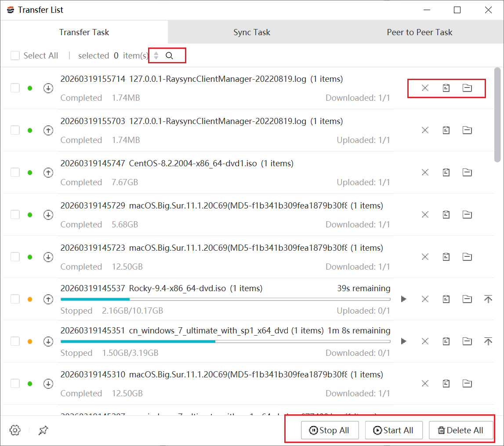
Task: Open the Peer to Peer Task tab
Action: 419,33
